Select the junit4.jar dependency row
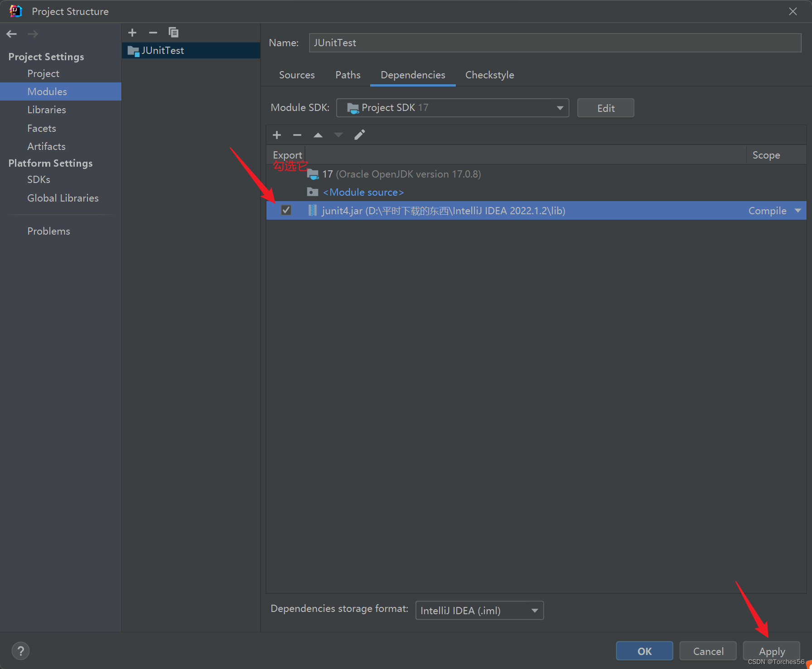The image size is (812, 669). (x=536, y=211)
